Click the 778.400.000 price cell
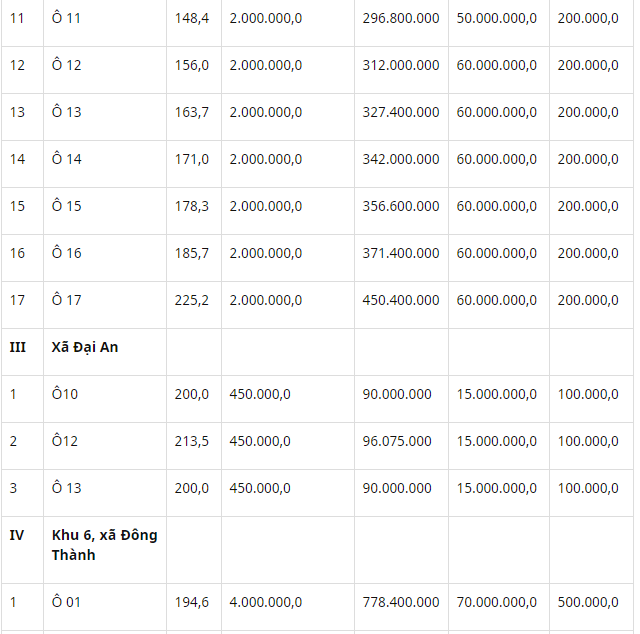 401,602
